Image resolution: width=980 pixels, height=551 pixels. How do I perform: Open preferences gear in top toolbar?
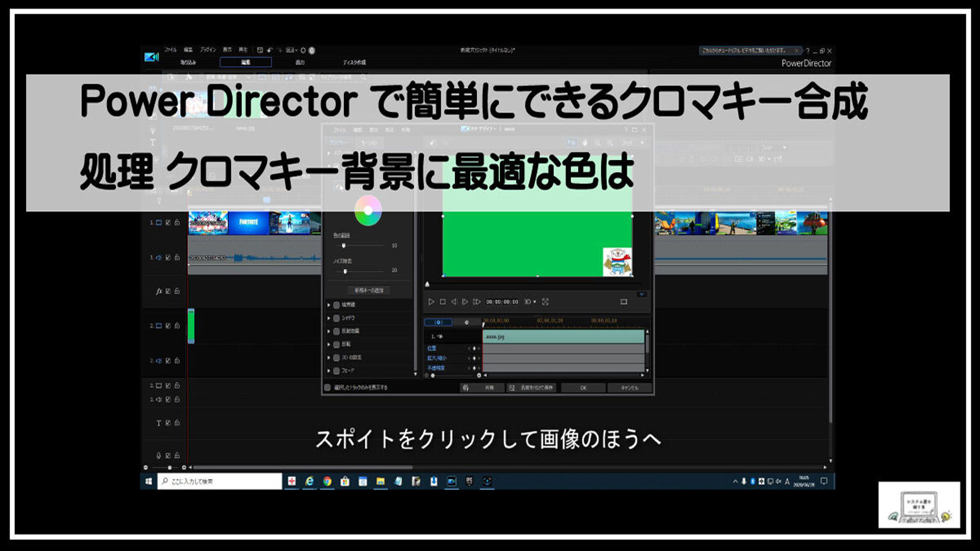tap(303, 50)
